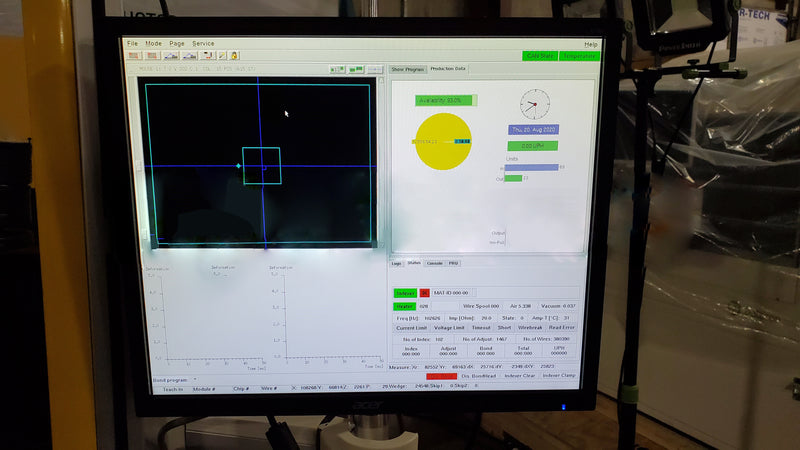800x450 pixels.
Task: Click the pencil edit toolbar icon
Action: [221, 56]
